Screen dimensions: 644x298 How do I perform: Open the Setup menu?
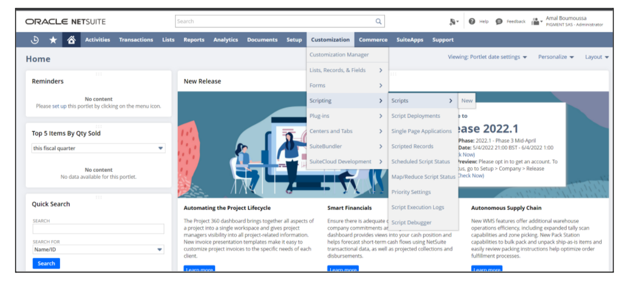(x=294, y=40)
